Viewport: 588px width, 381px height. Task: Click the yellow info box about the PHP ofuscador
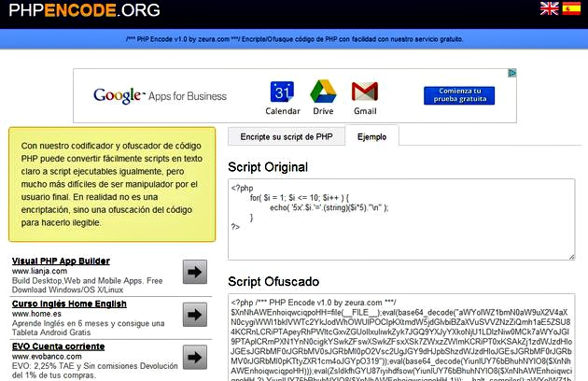coord(112,184)
